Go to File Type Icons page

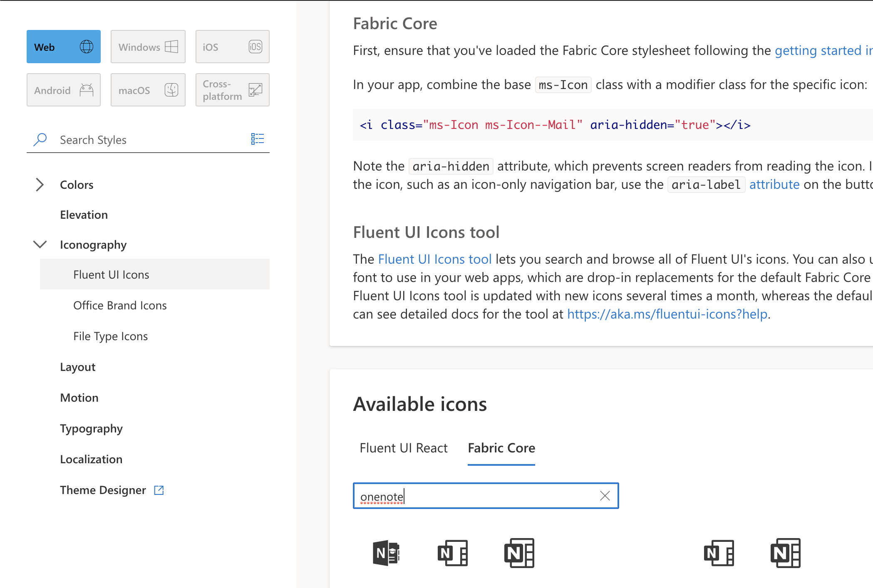[110, 336]
